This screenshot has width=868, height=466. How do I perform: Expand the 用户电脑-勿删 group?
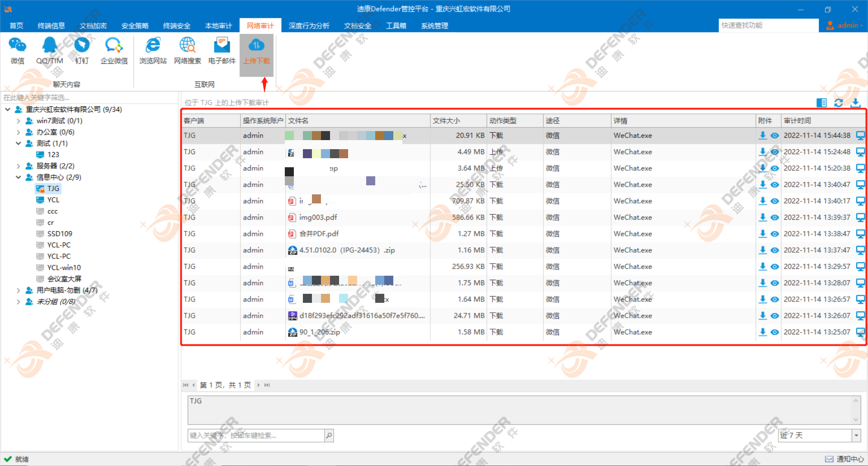click(x=18, y=290)
